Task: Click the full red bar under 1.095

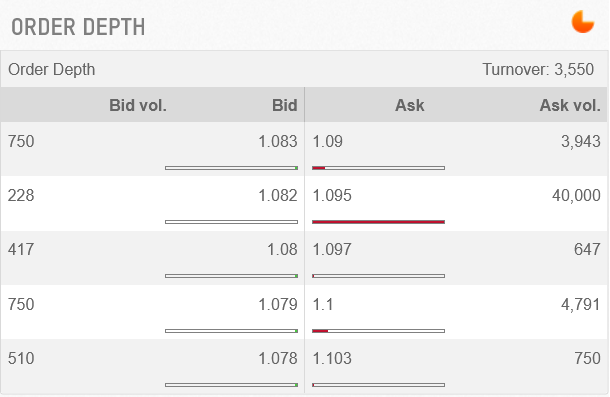Action: click(379, 222)
